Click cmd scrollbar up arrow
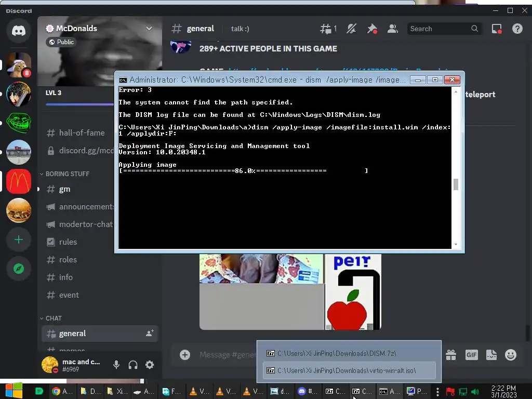The image size is (532, 399). point(456,91)
